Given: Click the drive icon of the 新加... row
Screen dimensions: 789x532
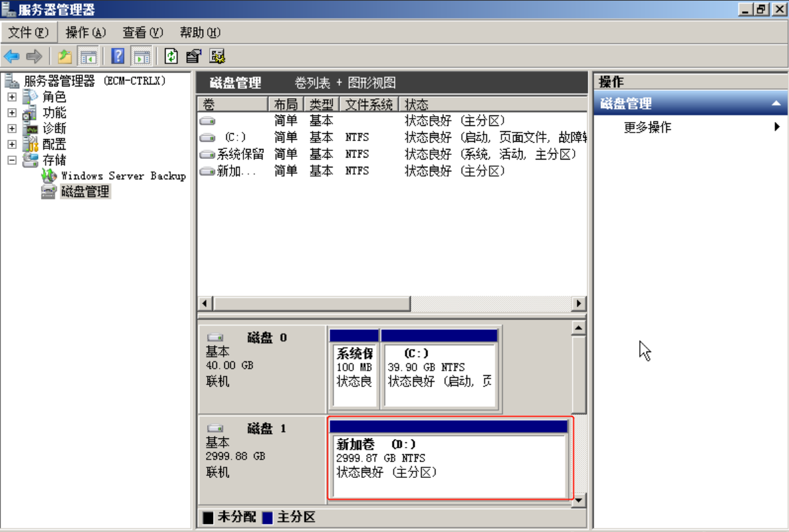Looking at the screenshot, I should (207, 171).
